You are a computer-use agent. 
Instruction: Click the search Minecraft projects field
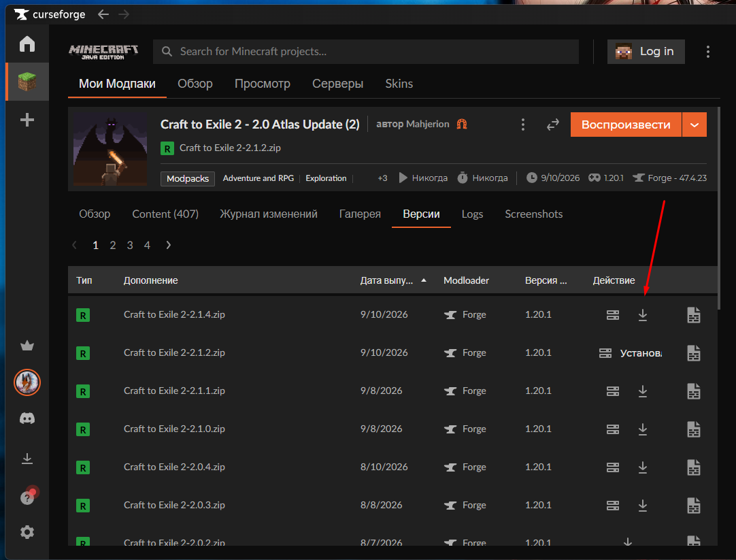[x=366, y=52]
